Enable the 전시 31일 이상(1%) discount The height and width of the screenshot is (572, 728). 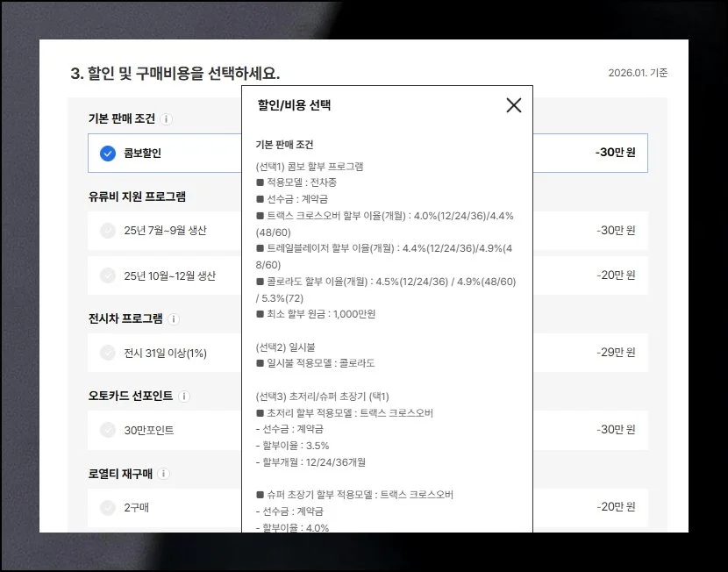coord(108,353)
